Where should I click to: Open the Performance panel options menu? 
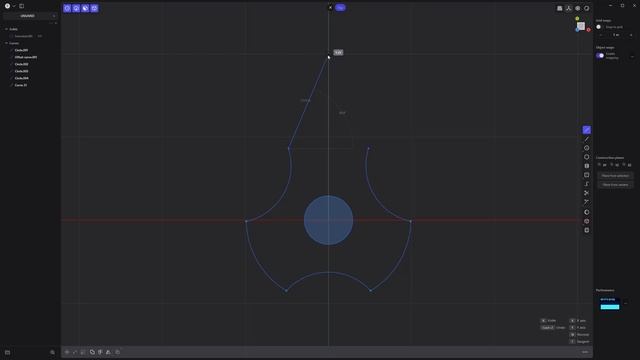click(x=626, y=303)
